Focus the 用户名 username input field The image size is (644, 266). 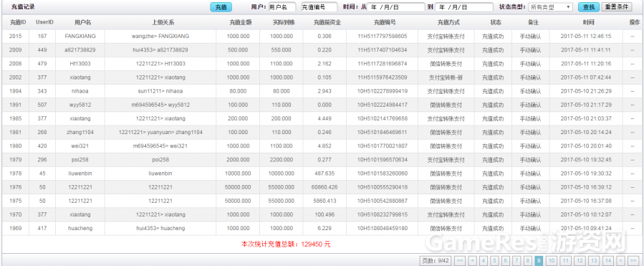[x=282, y=7]
